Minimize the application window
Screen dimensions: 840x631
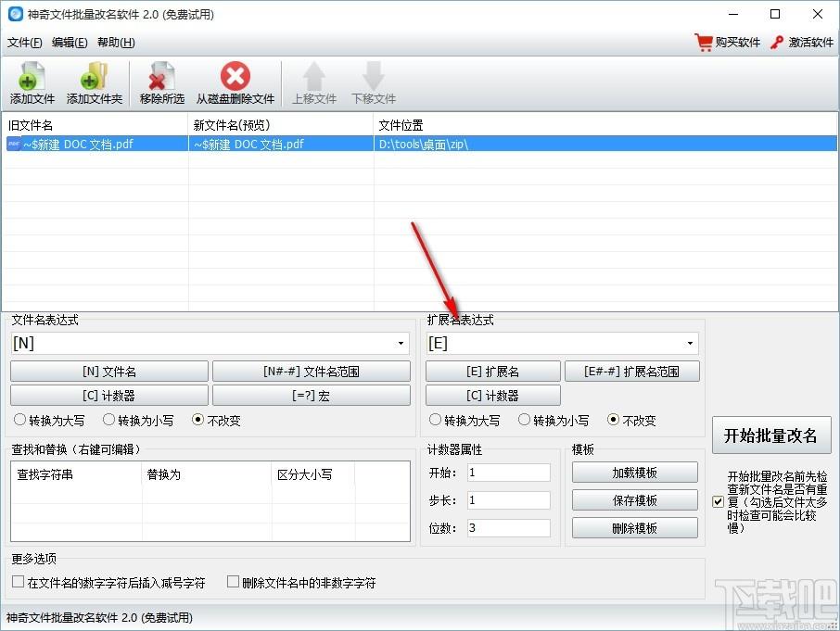[733, 14]
